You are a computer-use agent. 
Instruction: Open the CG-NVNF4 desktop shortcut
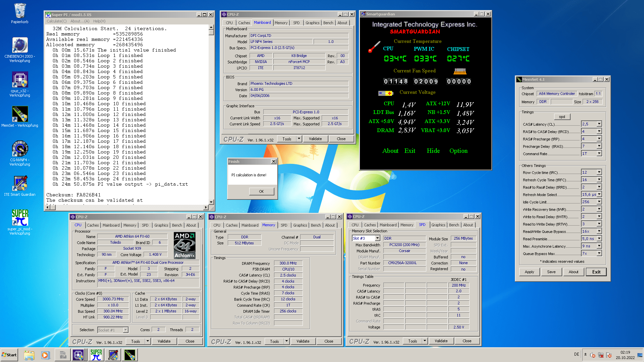(19, 153)
